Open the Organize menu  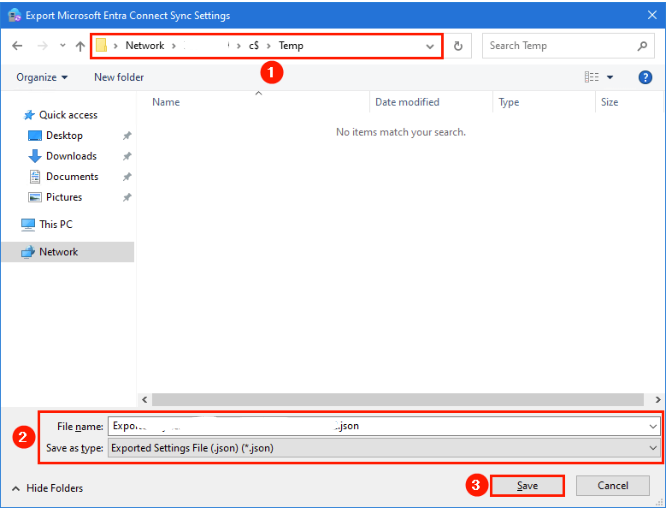(42, 77)
